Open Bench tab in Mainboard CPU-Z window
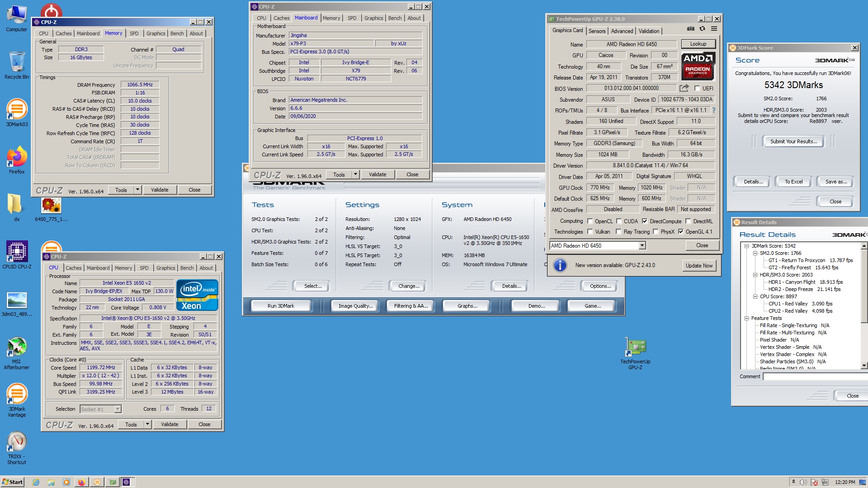This screenshot has width=868, height=488. (395, 18)
